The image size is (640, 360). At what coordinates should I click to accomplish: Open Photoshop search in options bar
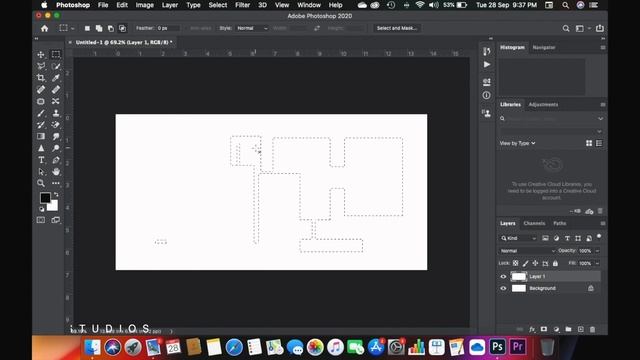(566, 28)
